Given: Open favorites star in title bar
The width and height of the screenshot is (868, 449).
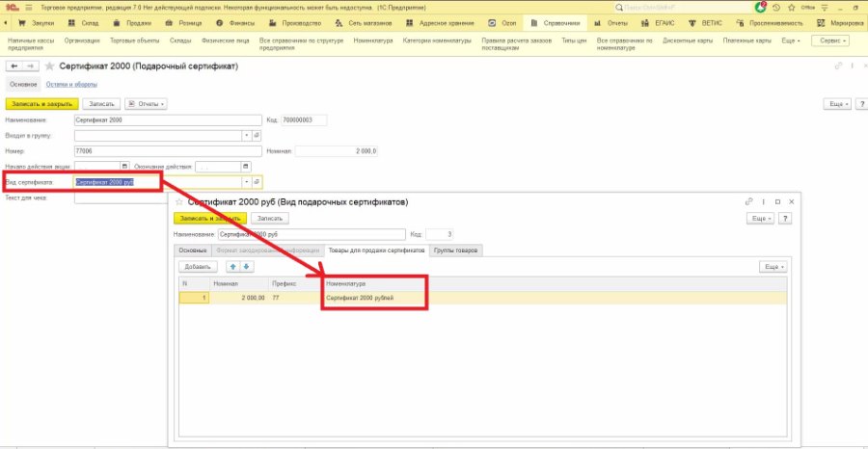Looking at the screenshot, I should (792, 8).
